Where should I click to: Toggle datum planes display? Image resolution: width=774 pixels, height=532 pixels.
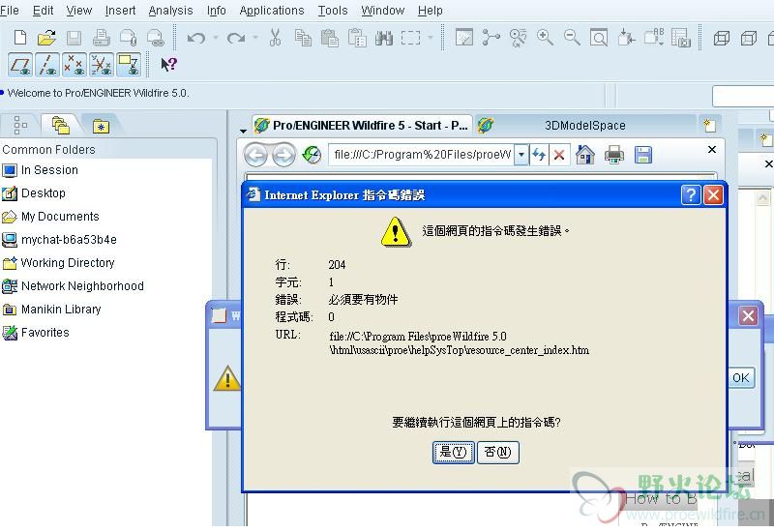20,65
